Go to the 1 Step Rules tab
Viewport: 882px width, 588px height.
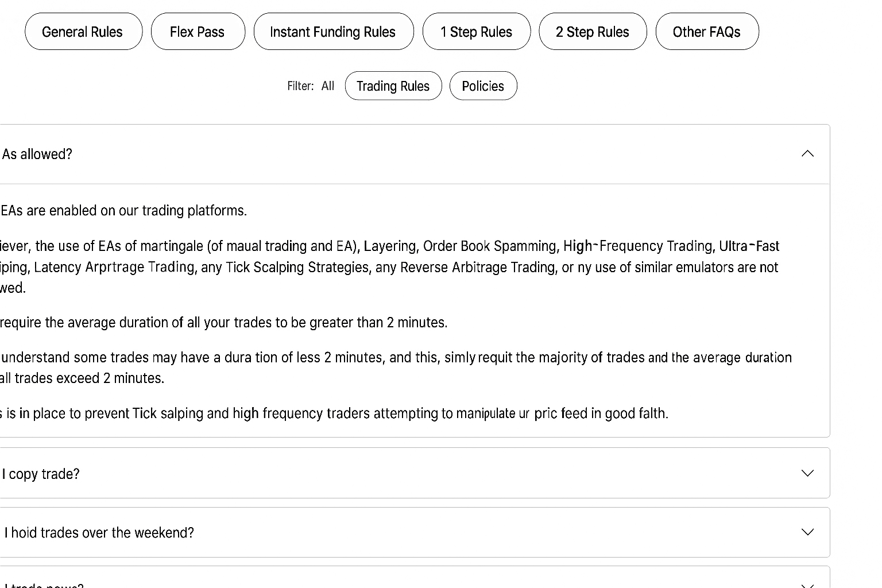point(476,32)
